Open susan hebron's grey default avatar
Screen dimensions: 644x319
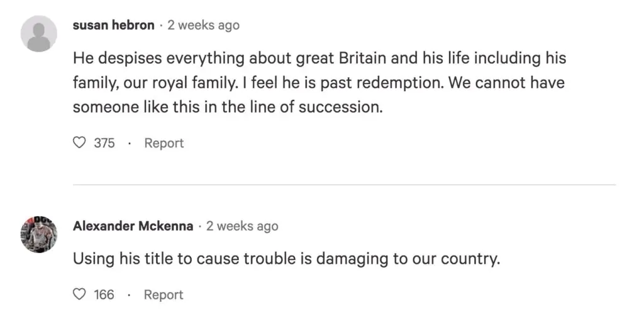[39, 33]
